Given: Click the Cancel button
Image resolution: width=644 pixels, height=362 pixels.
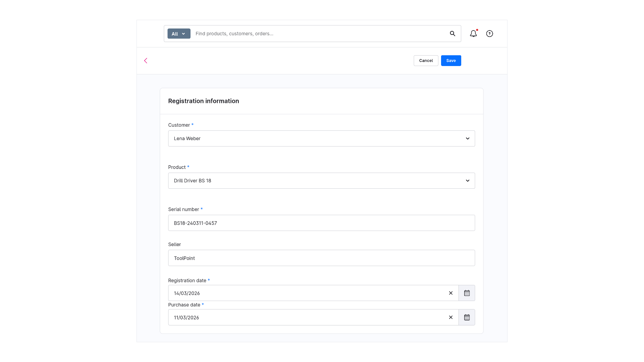Looking at the screenshot, I should tap(426, 61).
